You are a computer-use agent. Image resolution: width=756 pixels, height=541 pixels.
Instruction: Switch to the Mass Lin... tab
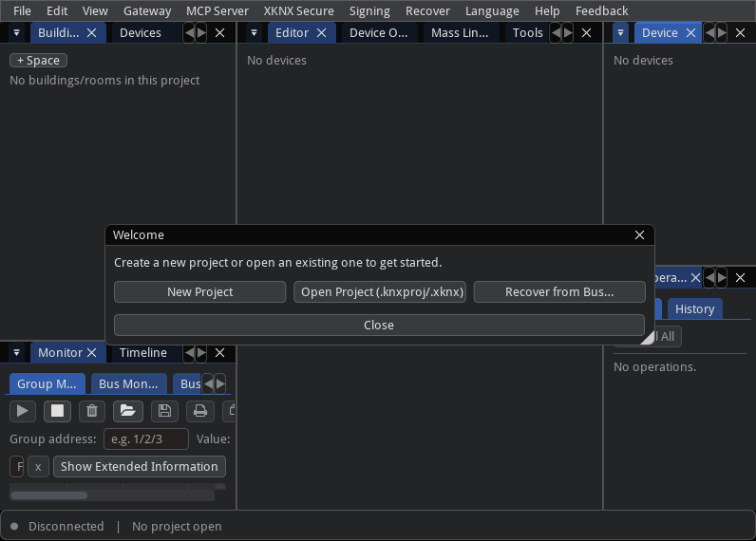point(460,33)
